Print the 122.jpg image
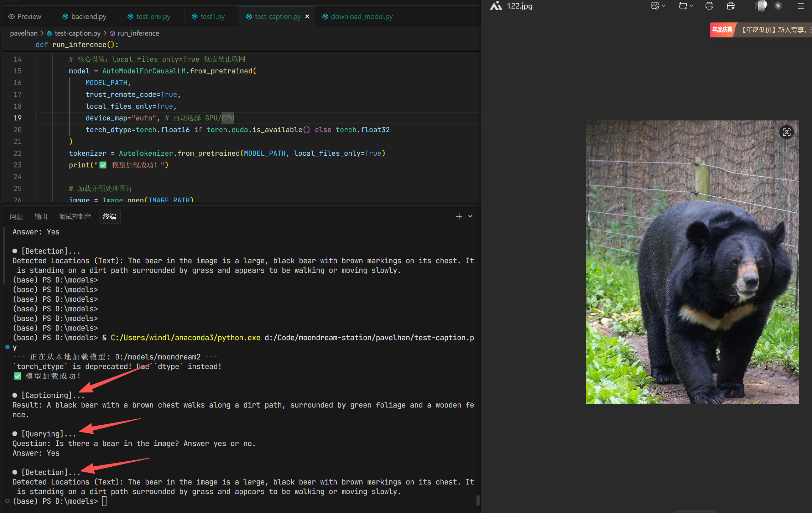Screen dimensions: 812x513 pyautogui.click(x=709, y=6)
